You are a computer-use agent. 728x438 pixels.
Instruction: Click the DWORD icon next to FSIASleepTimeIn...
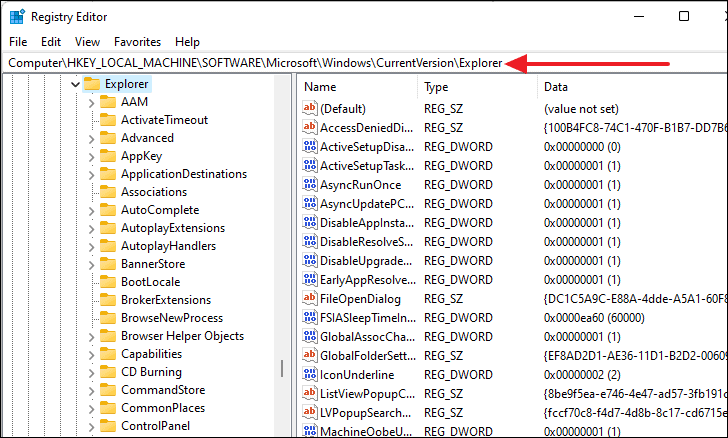coord(310,318)
